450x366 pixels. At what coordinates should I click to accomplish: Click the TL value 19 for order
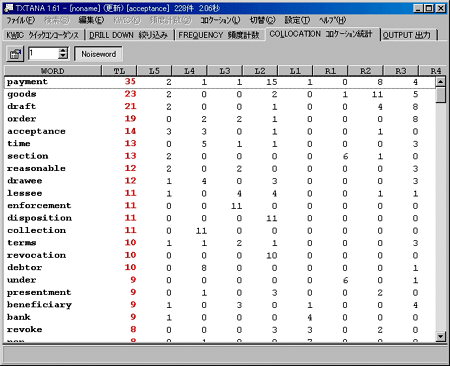(x=130, y=119)
